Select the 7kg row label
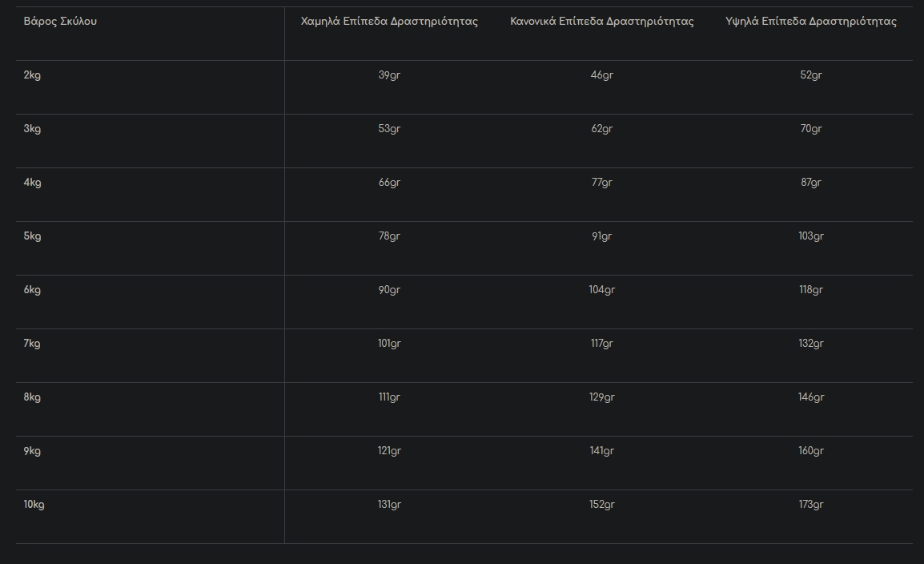Screen dimensions: 924x564 point(32,343)
